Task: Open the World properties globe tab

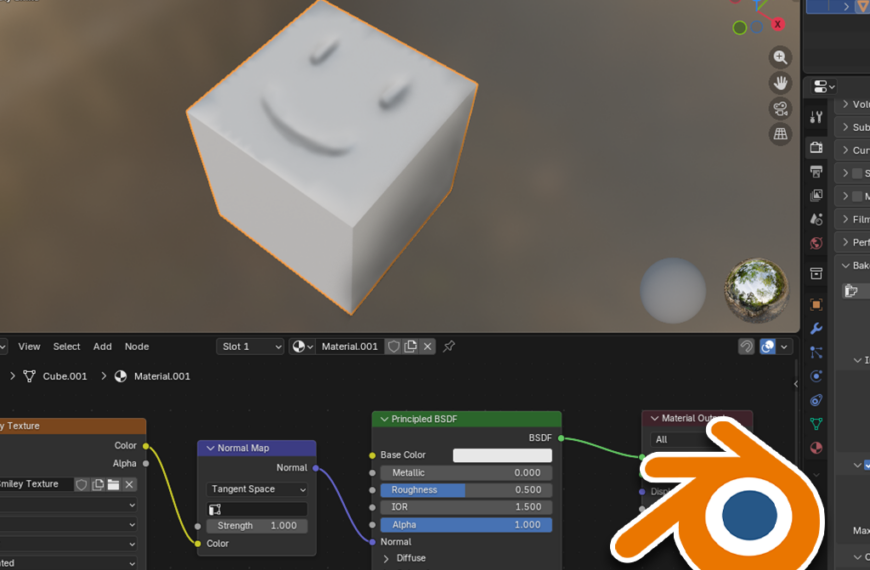Action: point(816,243)
